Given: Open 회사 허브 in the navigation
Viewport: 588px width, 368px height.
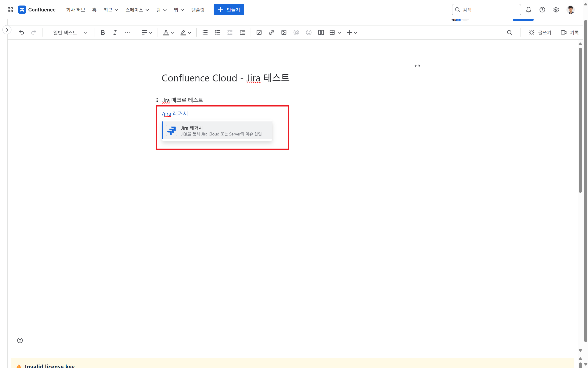Looking at the screenshot, I should tap(76, 10).
